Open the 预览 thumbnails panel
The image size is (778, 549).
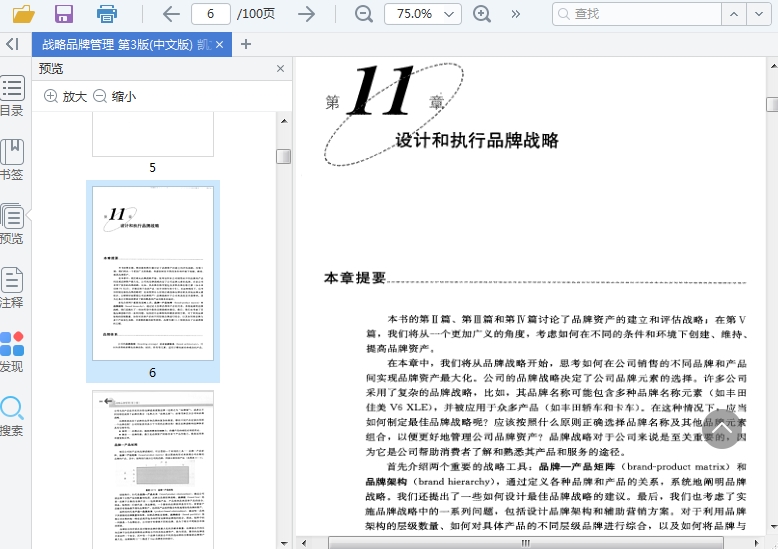click(12, 224)
